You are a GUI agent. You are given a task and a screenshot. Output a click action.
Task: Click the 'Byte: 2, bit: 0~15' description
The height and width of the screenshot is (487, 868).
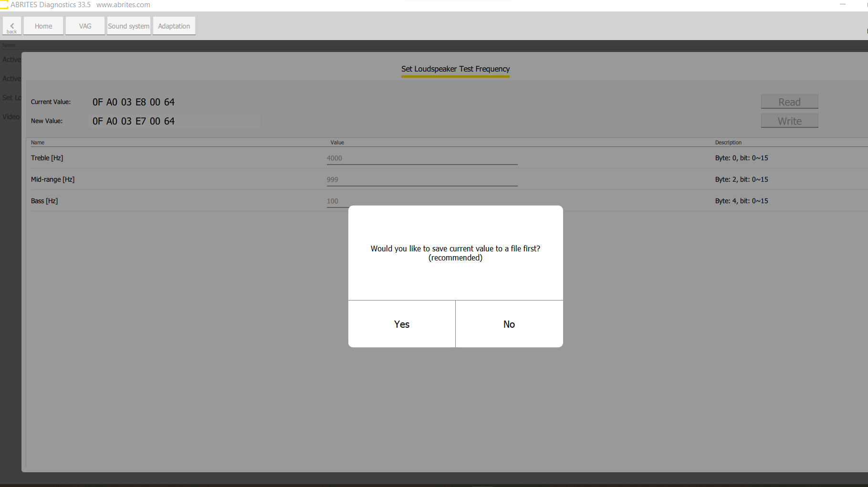tap(741, 179)
